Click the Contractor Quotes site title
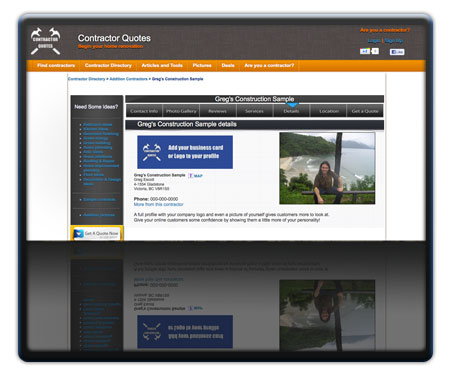 click(x=114, y=38)
